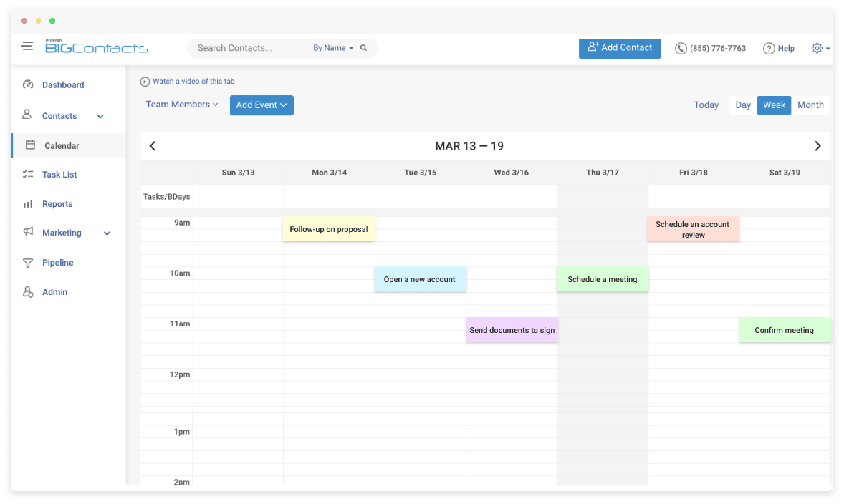Click the search magnifier in the search bar
844x504 pixels.
click(363, 47)
